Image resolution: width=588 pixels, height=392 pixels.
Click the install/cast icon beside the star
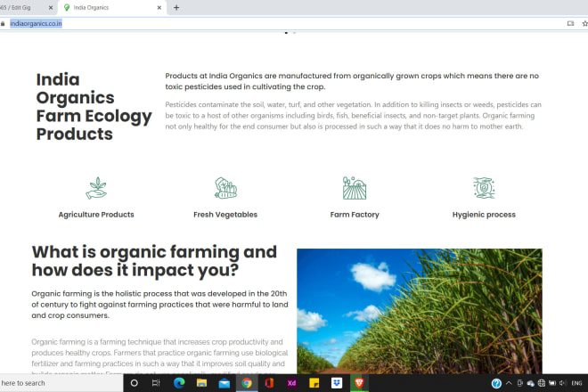click(571, 24)
